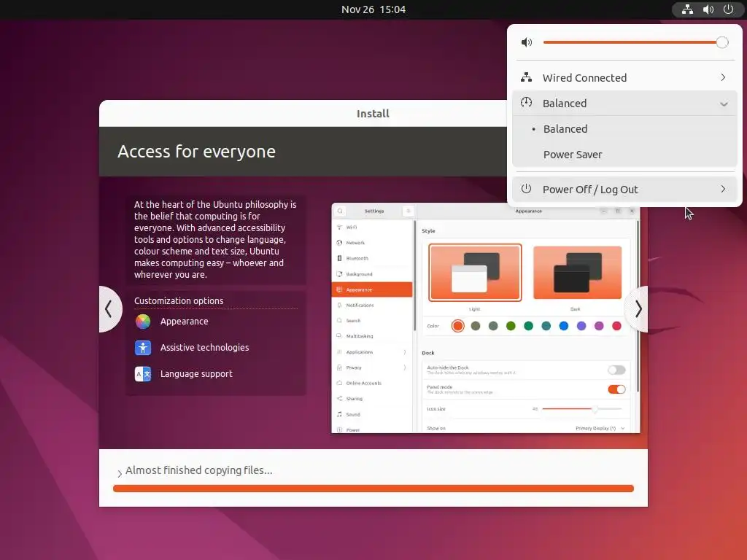Click the Language support label
This screenshot has height=560, width=747.
[196, 374]
